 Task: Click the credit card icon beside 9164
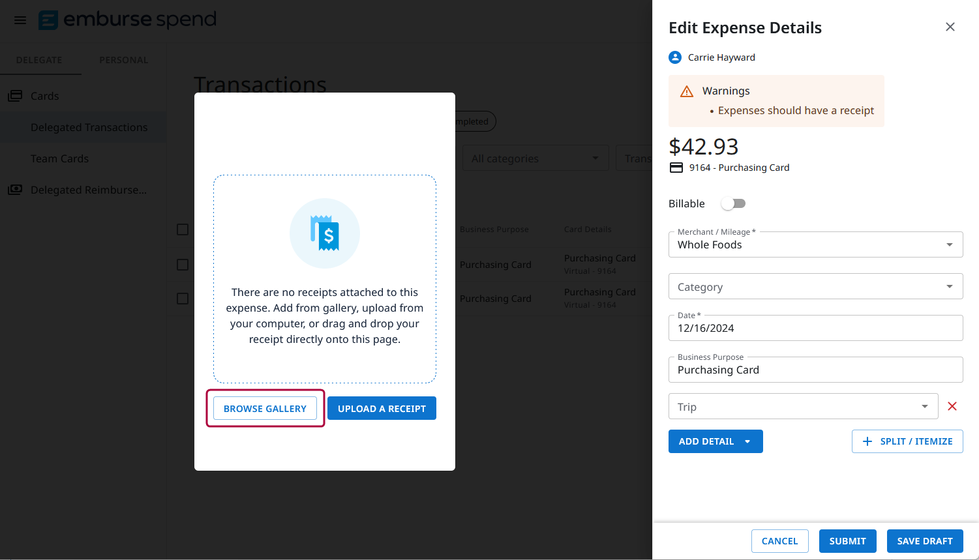[676, 167]
